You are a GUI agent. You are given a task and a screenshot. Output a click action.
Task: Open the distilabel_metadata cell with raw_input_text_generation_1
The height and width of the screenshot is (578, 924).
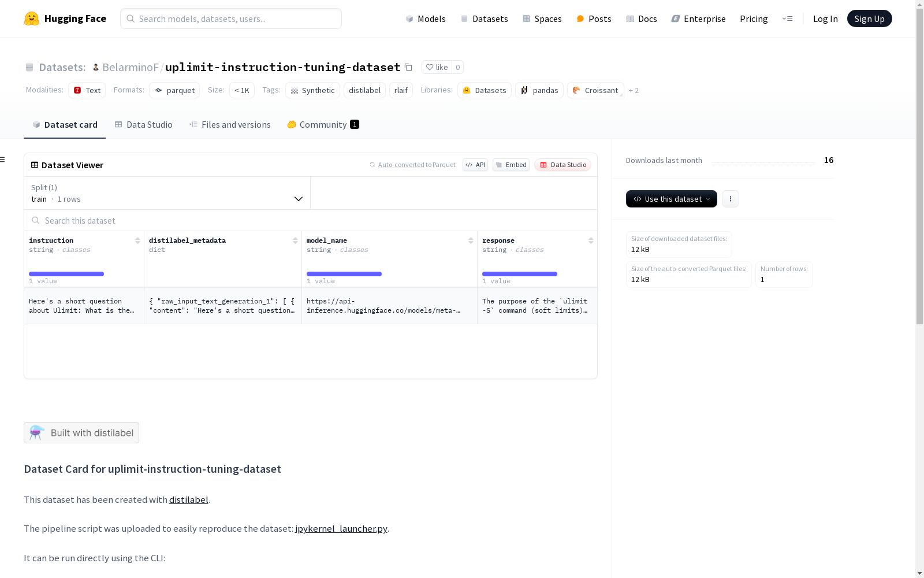click(223, 306)
